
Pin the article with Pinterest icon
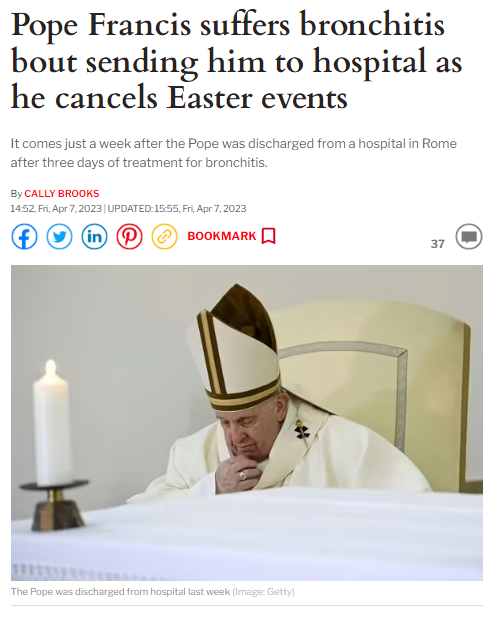[130, 237]
